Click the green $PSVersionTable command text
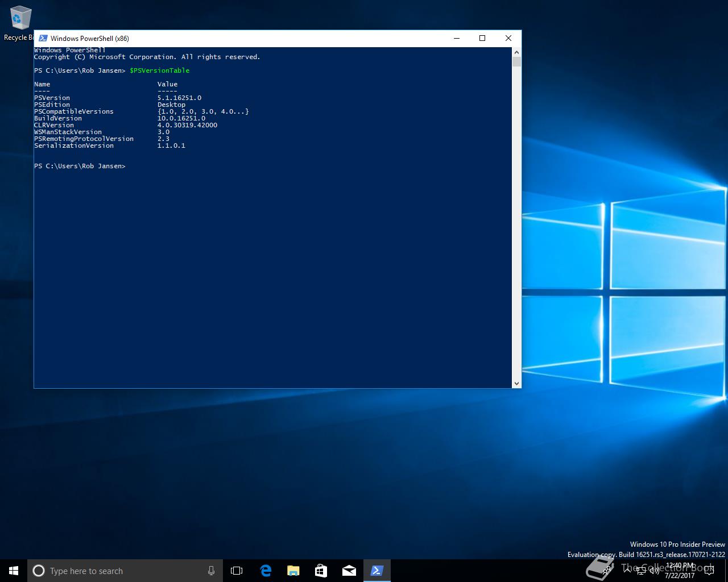The image size is (728, 582). 159,70
